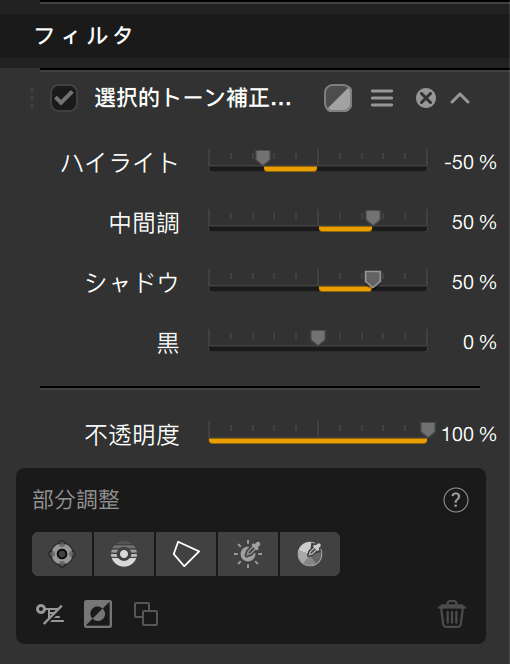510x664 pixels.
Task: Open help for 部分調整 section
Action: click(x=456, y=501)
